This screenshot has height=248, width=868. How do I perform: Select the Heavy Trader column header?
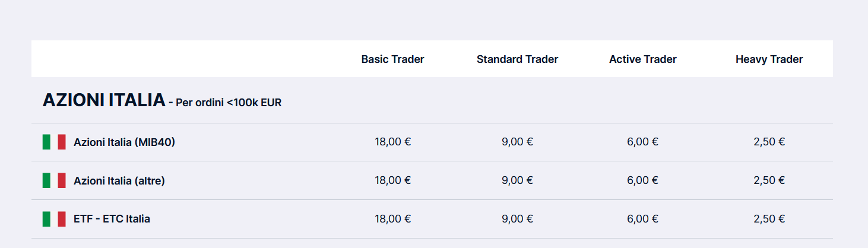pos(769,59)
